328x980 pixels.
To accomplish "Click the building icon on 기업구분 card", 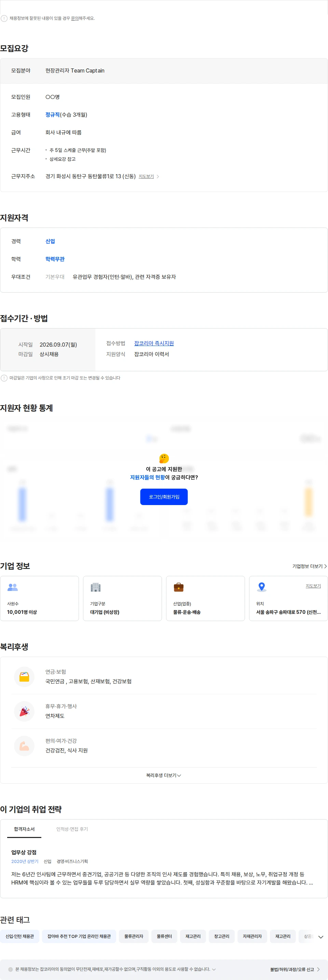I will pos(95,587).
